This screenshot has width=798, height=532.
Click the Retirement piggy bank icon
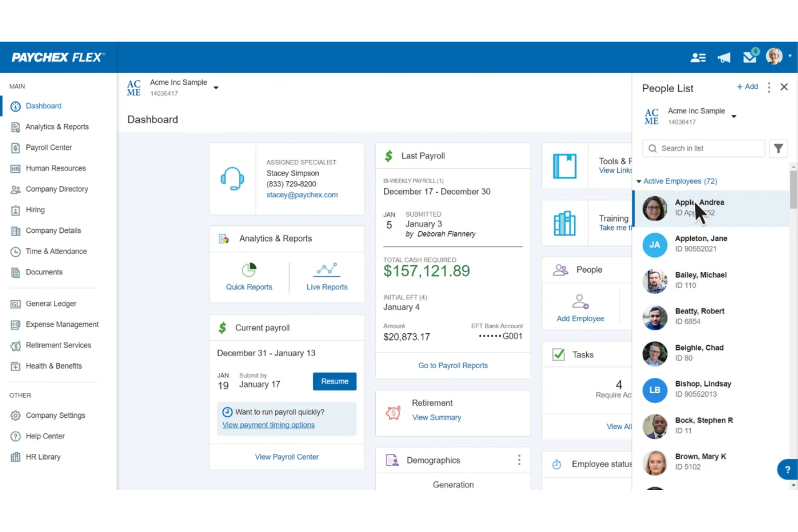coord(393,412)
